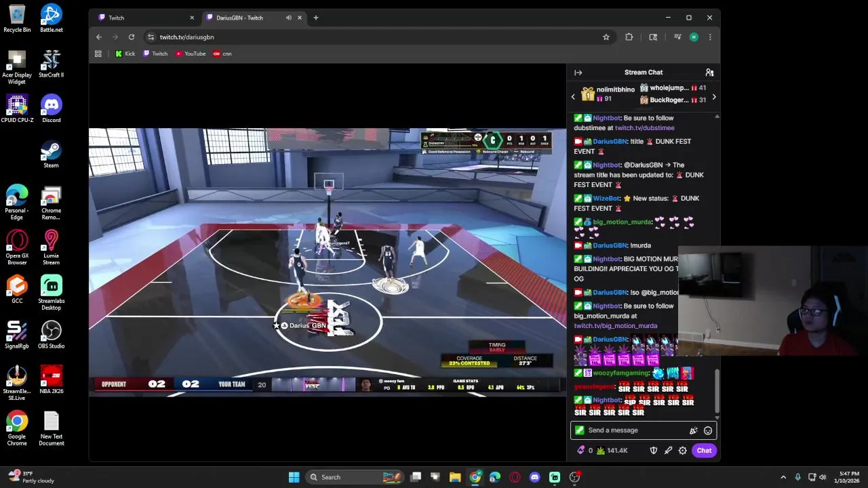Open Chrome three-dot menu
Image resolution: width=868 pixels, height=488 pixels.
710,37
